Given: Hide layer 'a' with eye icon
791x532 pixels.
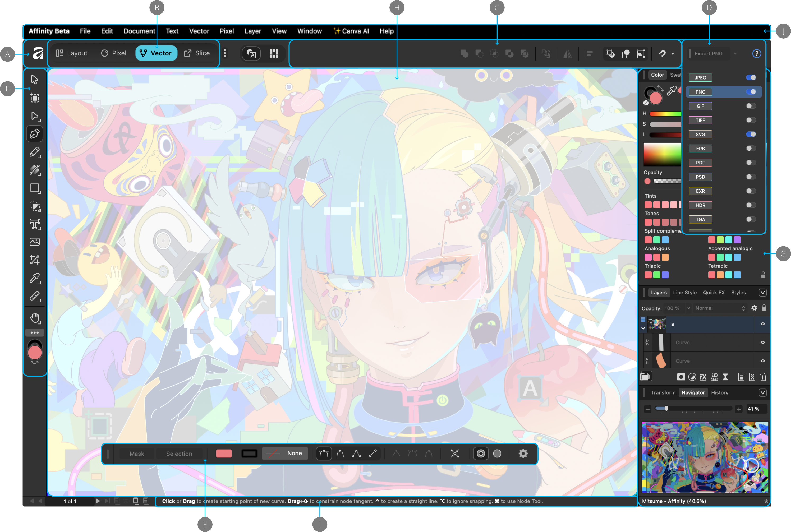Looking at the screenshot, I should [x=762, y=324].
